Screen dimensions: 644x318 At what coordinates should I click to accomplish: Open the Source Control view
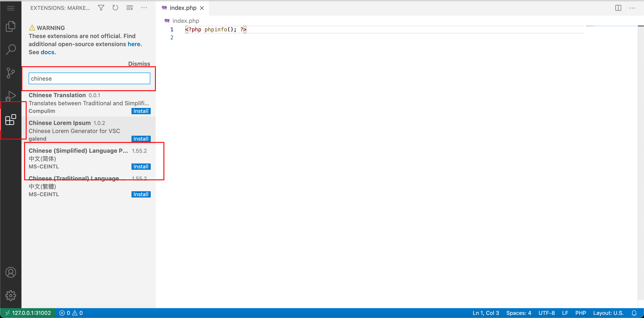tap(11, 73)
